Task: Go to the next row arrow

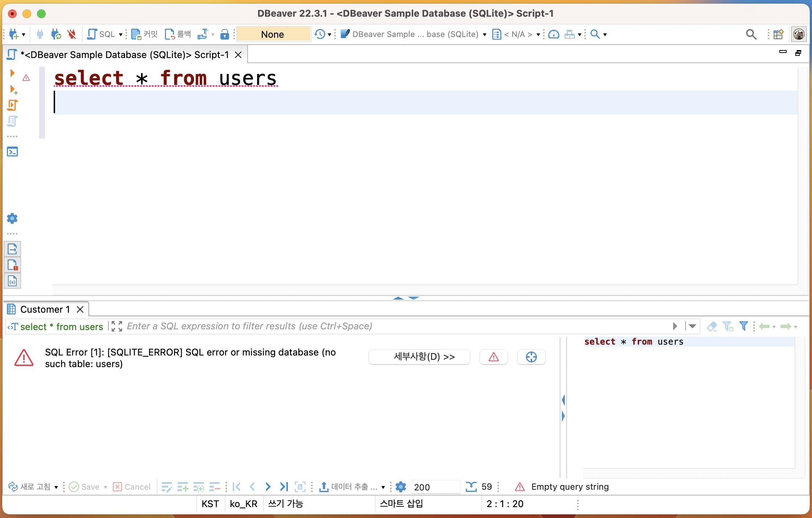Action: point(268,487)
